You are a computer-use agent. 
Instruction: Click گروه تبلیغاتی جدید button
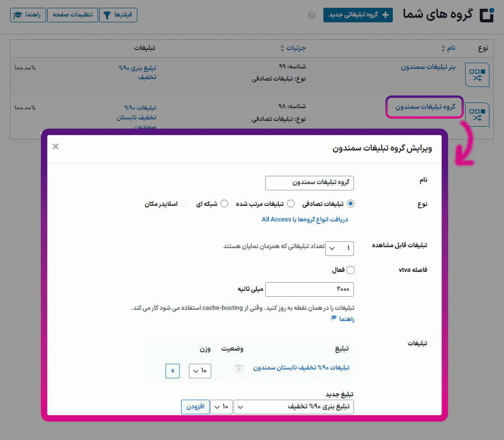pyautogui.click(x=358, y=15)
